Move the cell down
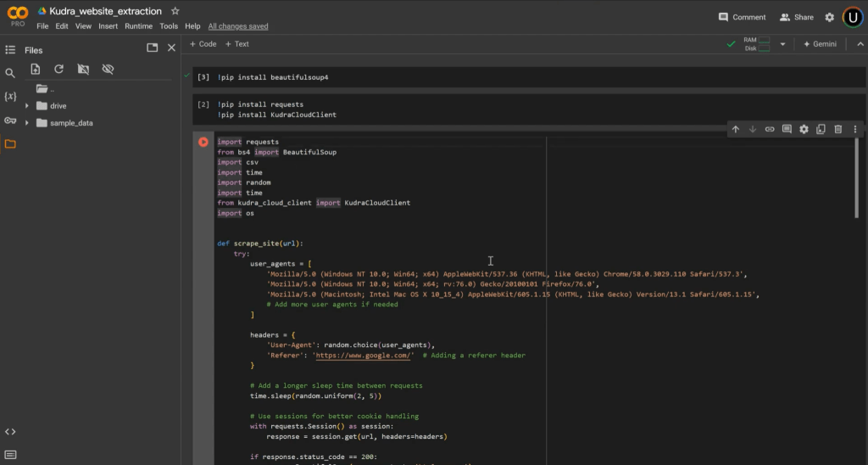 [753, 129]
